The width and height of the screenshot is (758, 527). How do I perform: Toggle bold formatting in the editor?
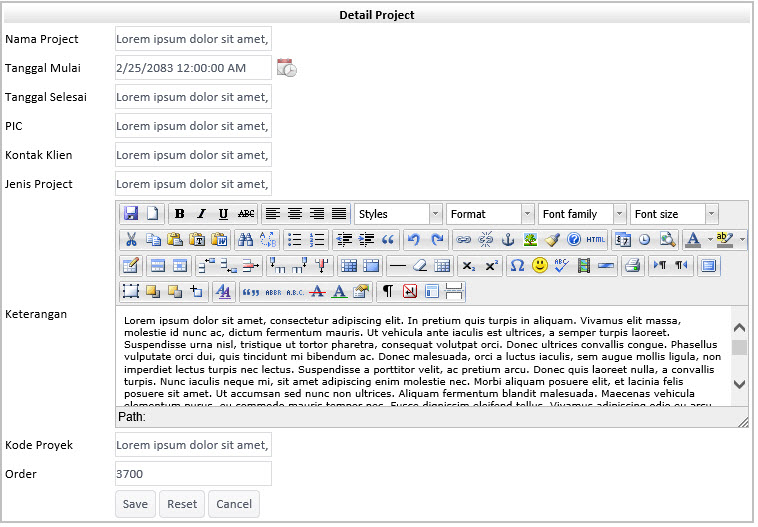click(179, 214)
